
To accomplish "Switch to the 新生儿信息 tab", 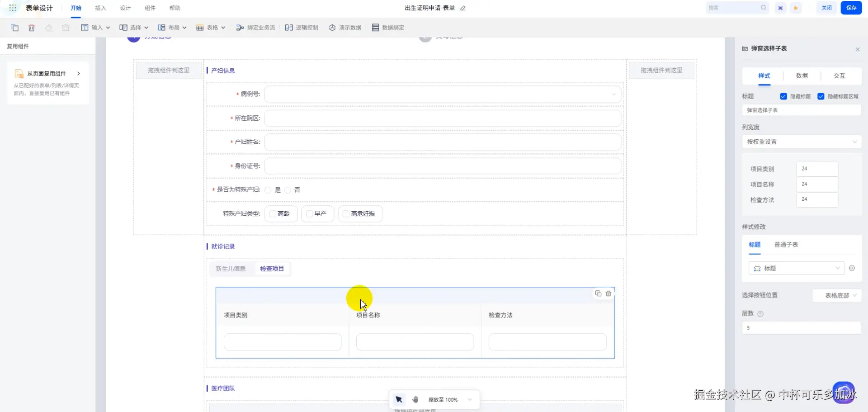I will tap(231, 269).
